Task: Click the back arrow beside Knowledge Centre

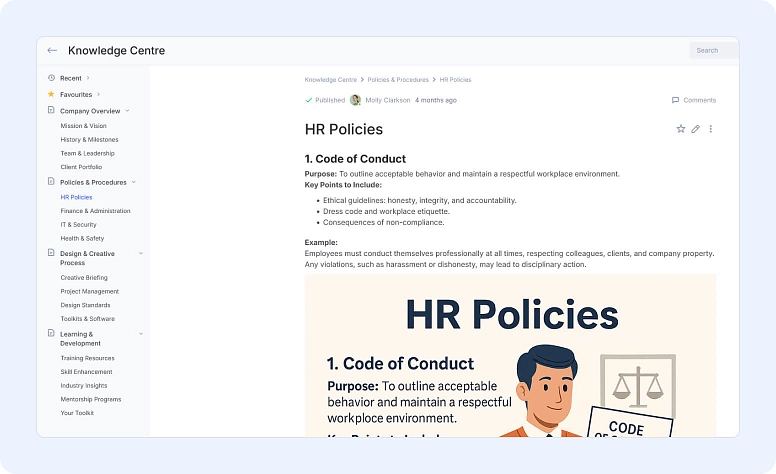Action: pyautogui.click(x=52, y=50)
